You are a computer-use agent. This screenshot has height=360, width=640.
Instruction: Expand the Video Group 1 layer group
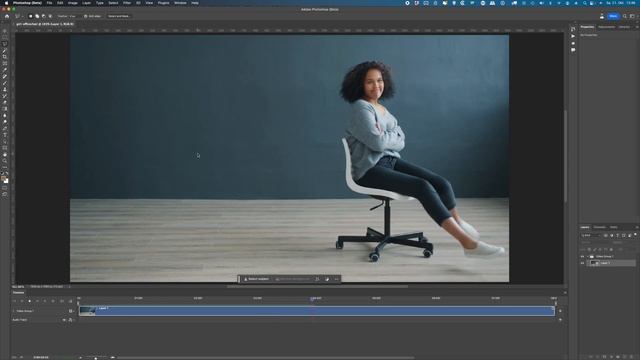click(588, 257)
